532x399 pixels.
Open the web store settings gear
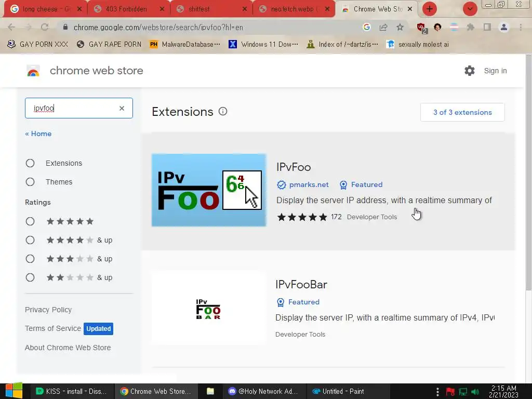tap(470, 71)
